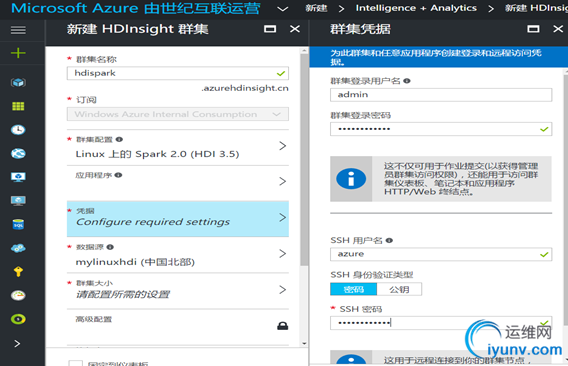Expand the 数据源 mylinuxhdi row
Viewport: 568px width, 366px height.
point(178,255)
